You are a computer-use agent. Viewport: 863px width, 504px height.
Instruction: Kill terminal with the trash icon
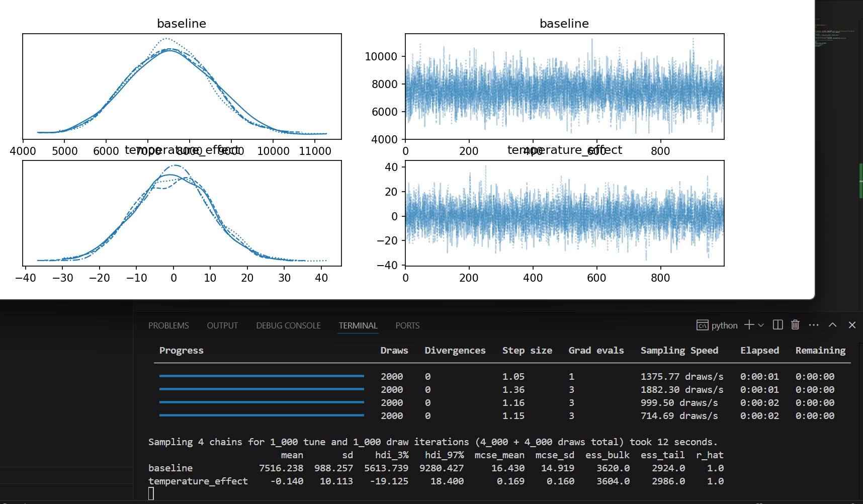pyautogui.click(x=795, y=325)
